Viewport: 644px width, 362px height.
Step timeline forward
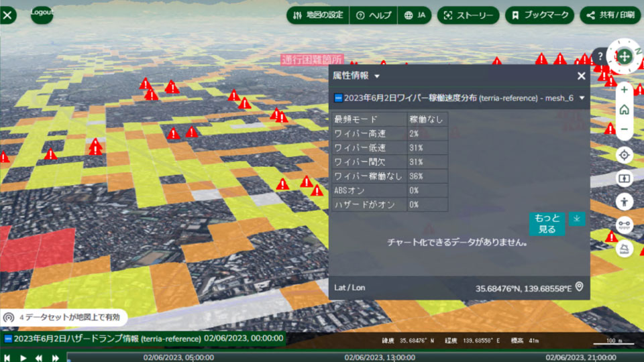tap(56, 358)
